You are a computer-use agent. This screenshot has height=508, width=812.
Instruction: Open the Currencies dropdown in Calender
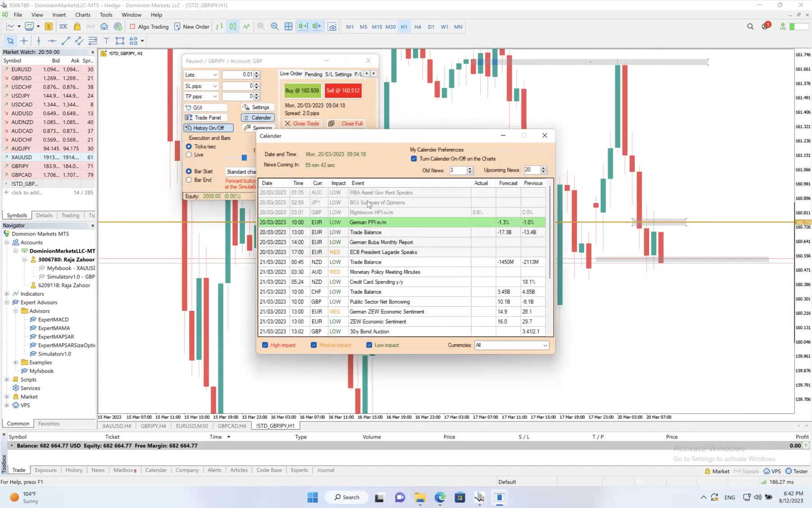[512, 345]
